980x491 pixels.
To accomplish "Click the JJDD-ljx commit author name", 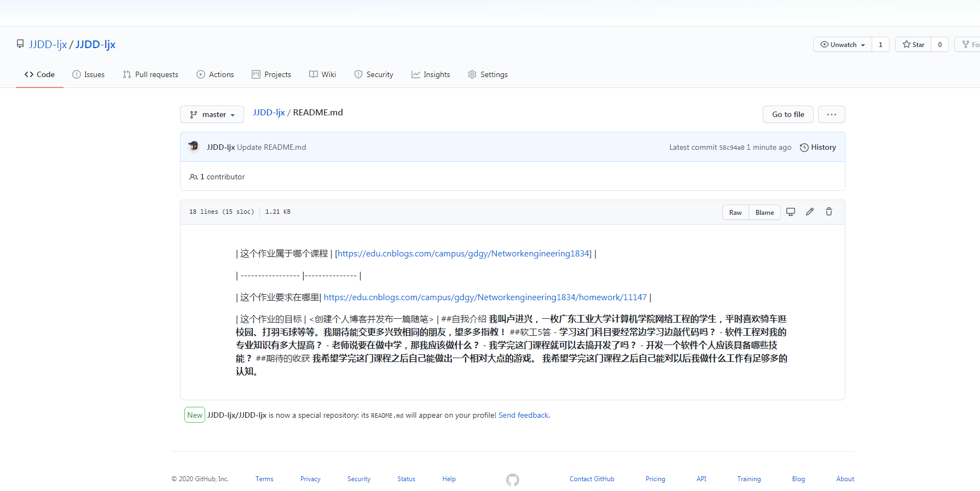I will click(221, 147).
